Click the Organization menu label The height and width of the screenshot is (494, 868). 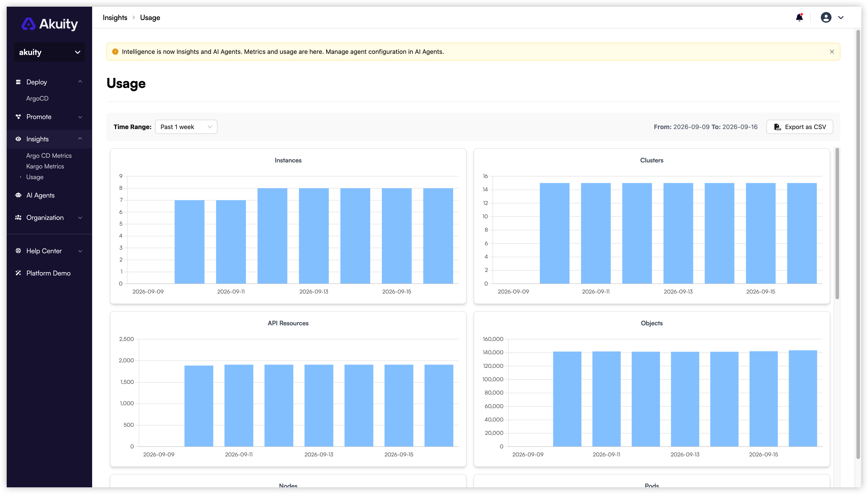[45, 217]
